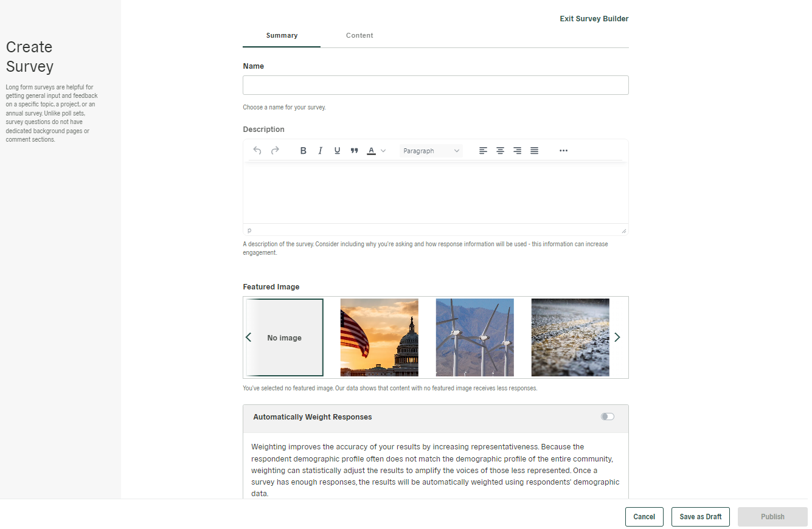
Task: Toggle bold formatting
Action: tap(303, 151)
